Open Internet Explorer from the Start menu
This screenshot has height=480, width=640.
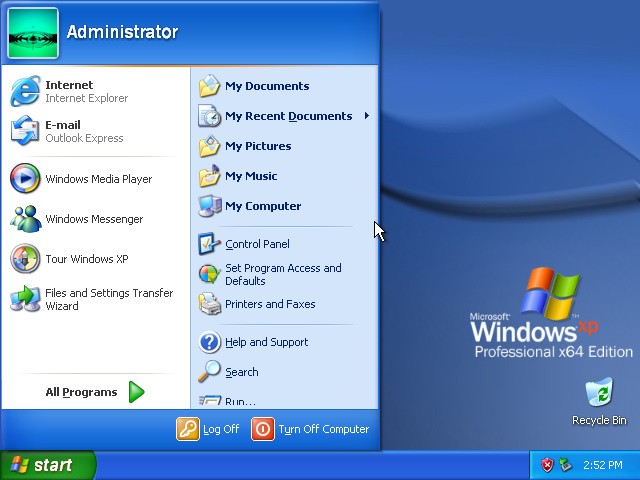(25, 91)
